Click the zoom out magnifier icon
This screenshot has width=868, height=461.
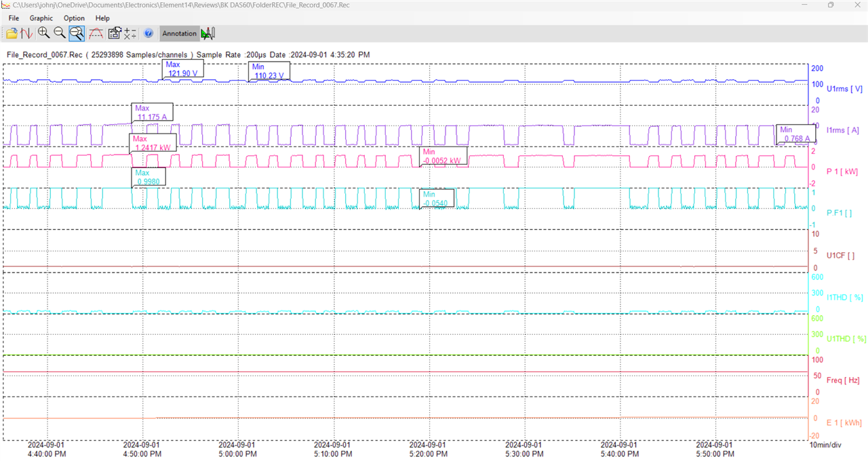click(60, 33)
